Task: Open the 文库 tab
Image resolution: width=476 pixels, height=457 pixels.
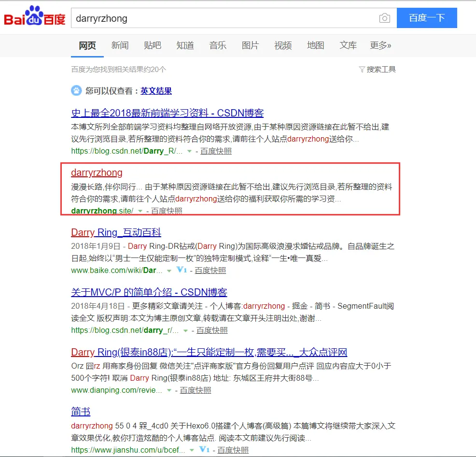Action: 348,45
